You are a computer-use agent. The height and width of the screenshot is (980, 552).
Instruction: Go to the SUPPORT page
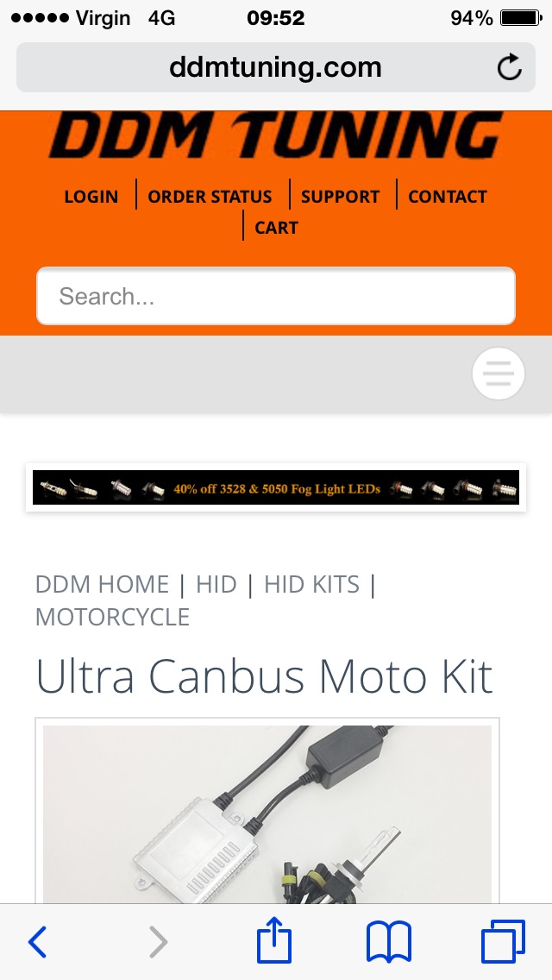tap(340, 196)
